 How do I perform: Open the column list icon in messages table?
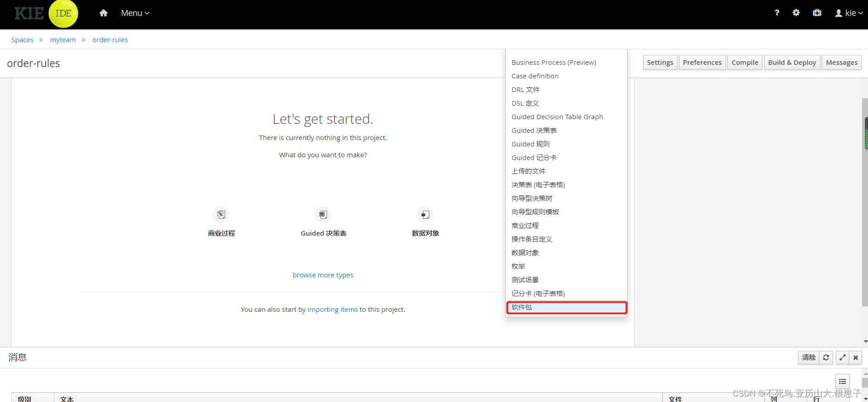click(843, 382)
